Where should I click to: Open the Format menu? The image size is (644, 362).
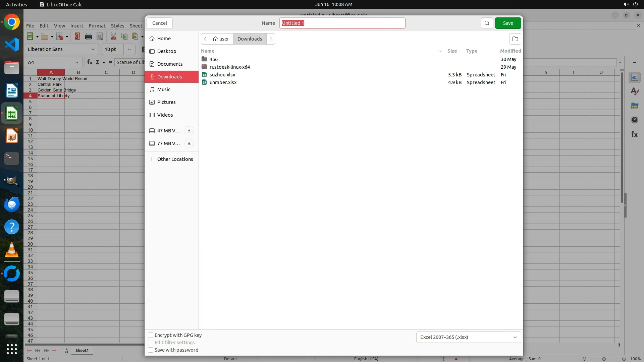[97, 26]
